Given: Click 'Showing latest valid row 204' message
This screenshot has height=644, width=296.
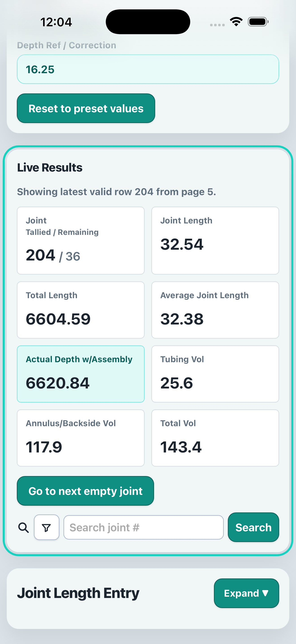Looking at the screenshot, I should (x=117, y=192).
